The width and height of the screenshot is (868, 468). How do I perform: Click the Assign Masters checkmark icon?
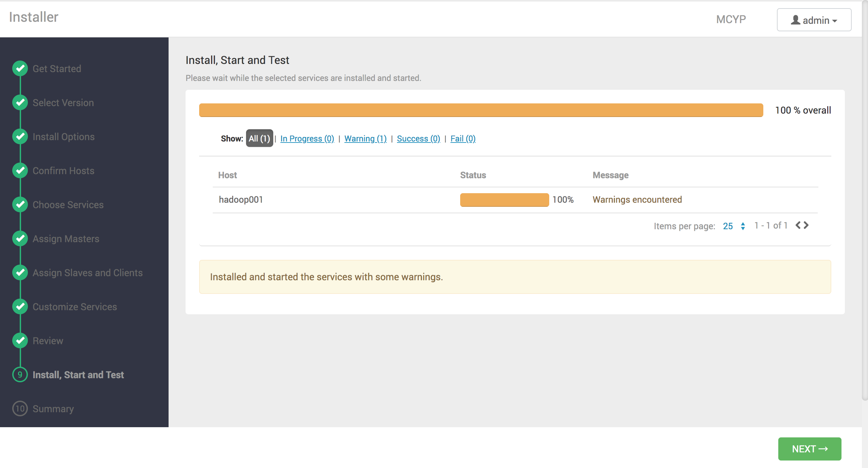[20, 238]
